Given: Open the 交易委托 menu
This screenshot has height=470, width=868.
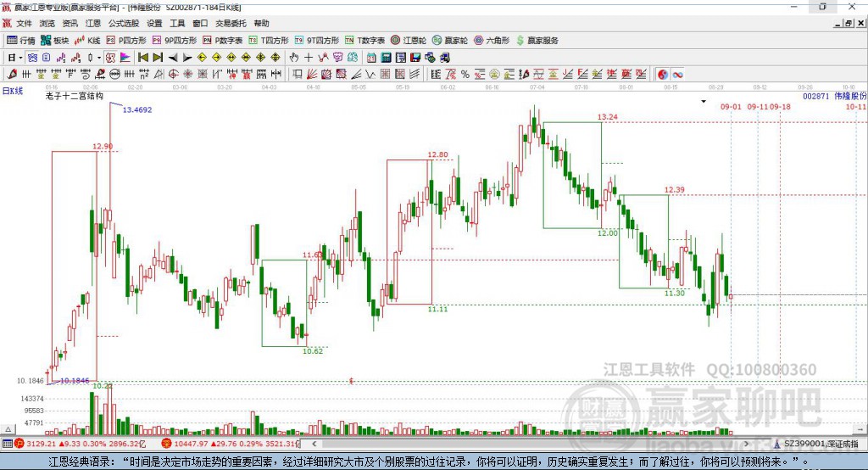Looking at the screenshot, I should [231, 23].
